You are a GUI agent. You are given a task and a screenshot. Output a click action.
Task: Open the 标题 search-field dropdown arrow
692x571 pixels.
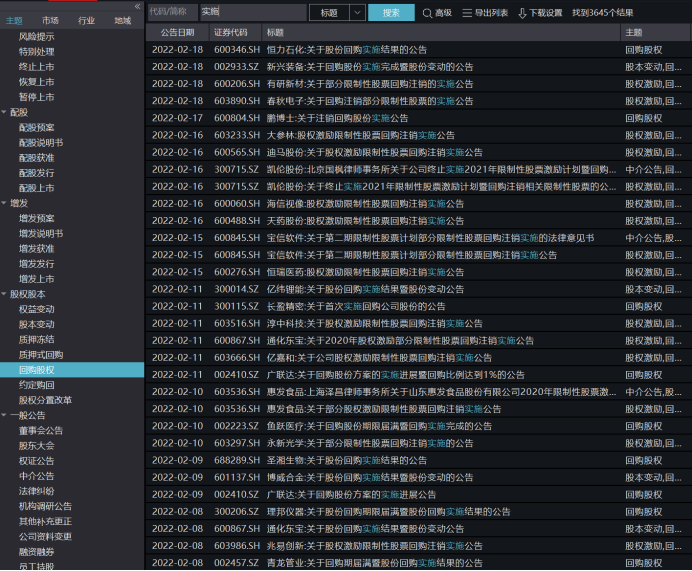pyautogui.click(x=357, y=13)
